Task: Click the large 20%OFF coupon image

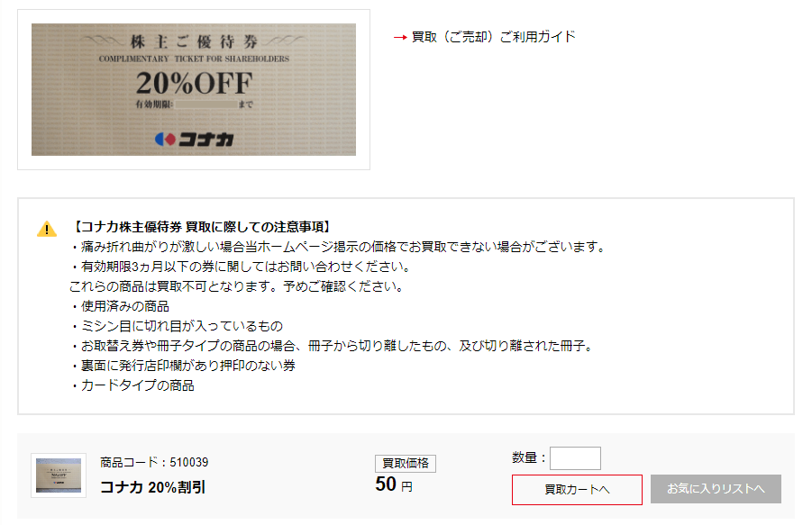Action: (194, 89)
